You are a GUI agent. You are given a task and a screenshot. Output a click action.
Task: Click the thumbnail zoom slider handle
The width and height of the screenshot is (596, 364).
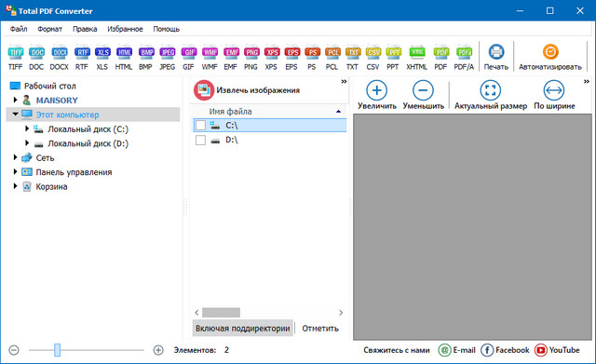pos(57,350)
